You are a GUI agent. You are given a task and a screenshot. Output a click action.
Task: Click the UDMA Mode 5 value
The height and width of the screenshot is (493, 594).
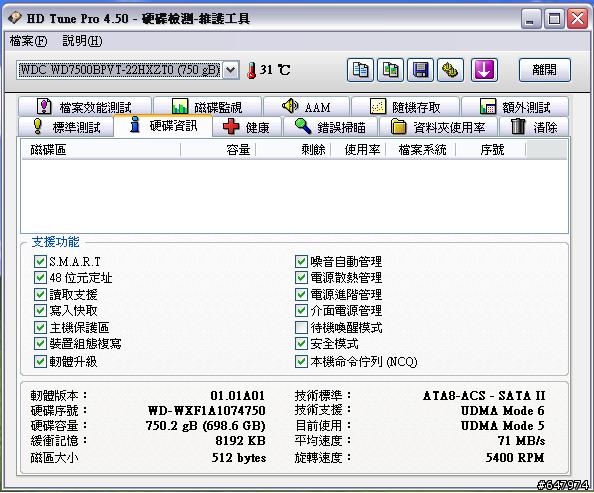(x=503, y=426)
